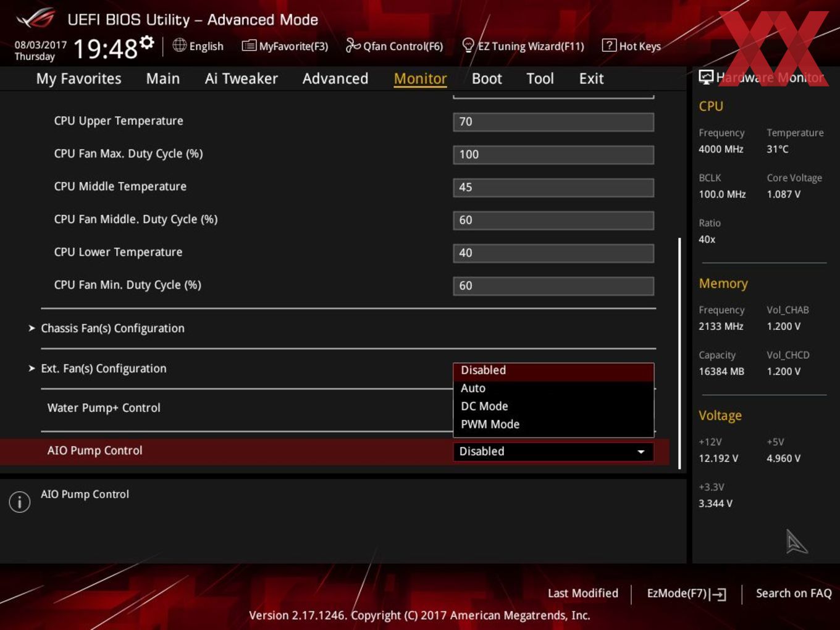Click the BCLK 100.0 MHz value
This screenshot has height=630, width=840.
pyautogui.click(x=722, y=194)
